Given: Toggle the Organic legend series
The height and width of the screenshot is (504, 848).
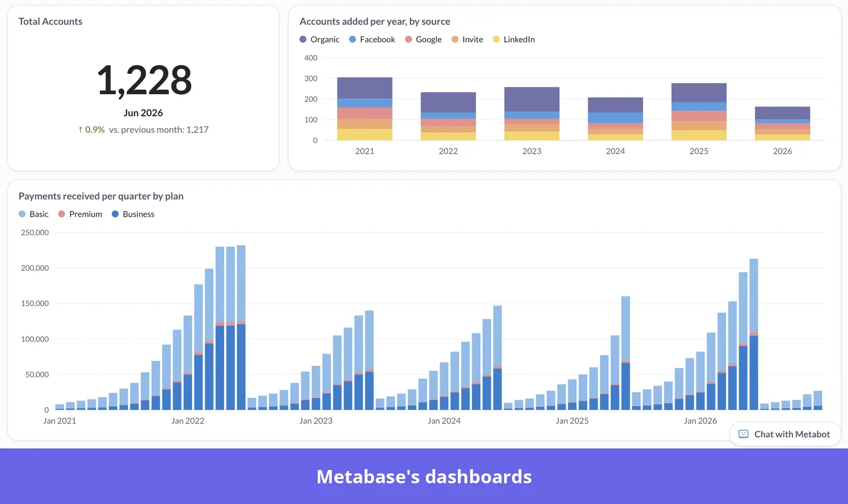Looking at the screenshot, I should coord(319,40).
